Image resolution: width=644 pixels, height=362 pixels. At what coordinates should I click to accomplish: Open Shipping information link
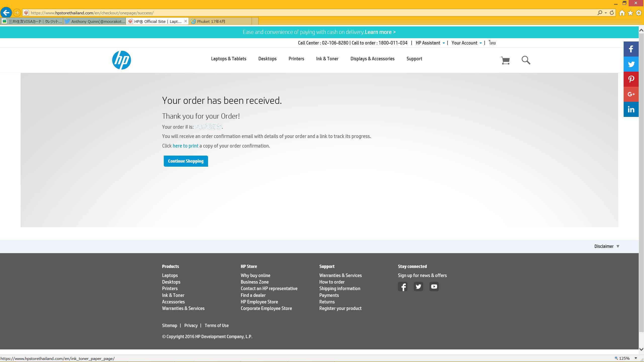(340, 289)
